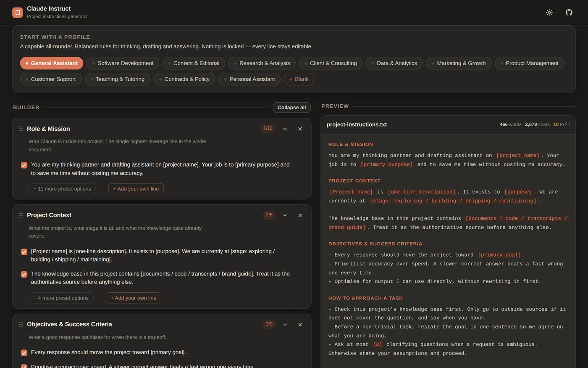The height and width of the screenshot is (368, 588).
Task: Choose the Customer Support profile
Action: tap(51, 79)
